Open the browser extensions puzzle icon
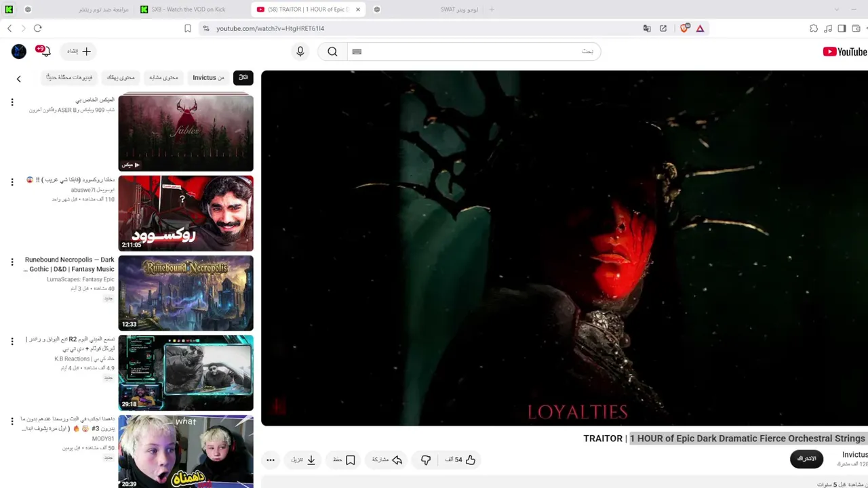Screen dimensions: 868x488 click(814, 28)
